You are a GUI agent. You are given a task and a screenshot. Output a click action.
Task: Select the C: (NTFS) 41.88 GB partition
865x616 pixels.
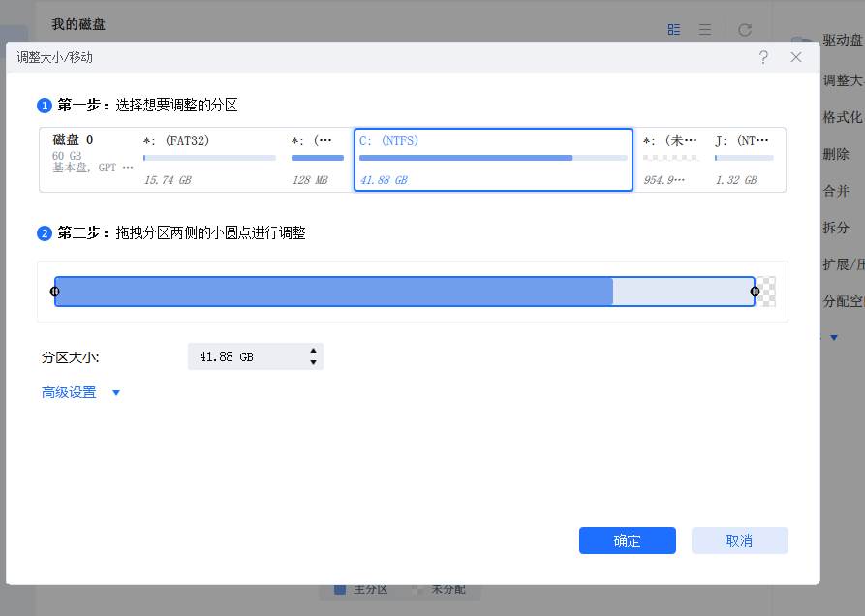(493, 160)
